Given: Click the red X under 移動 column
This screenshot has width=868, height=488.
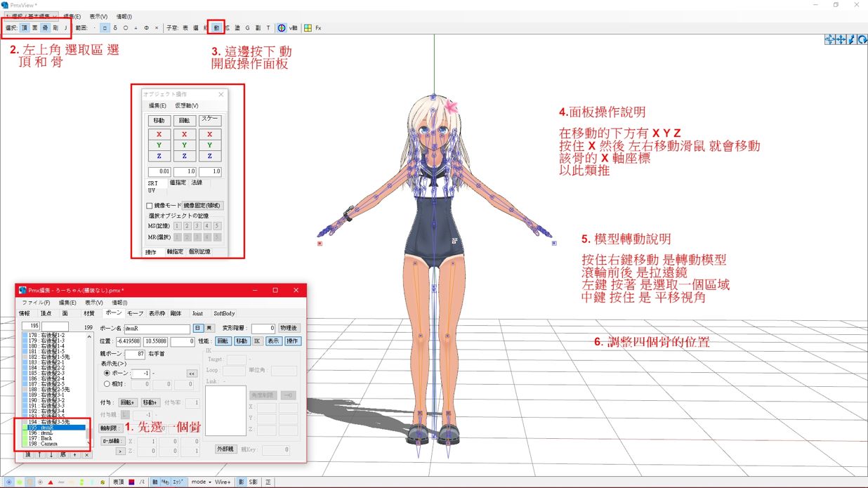Looking at the screenshot, I should [159, 134].
